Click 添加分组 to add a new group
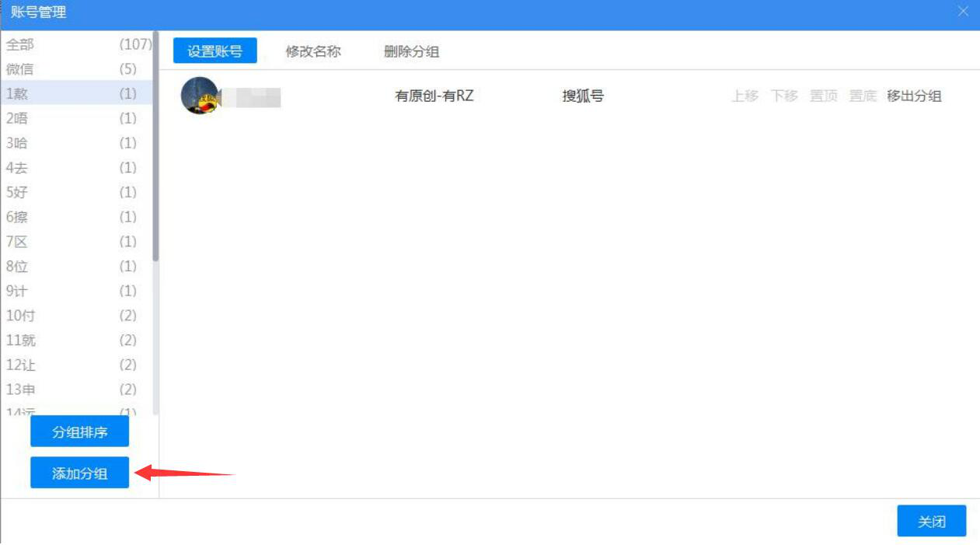The image size is (980, 545). [x=78, y=472]
